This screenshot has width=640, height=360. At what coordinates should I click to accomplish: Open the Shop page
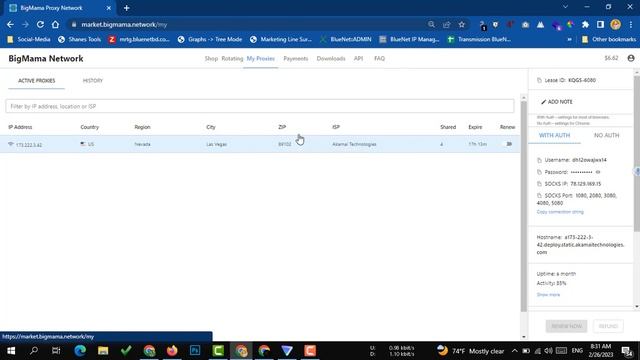pyautogui.click(x=211, y=58)
